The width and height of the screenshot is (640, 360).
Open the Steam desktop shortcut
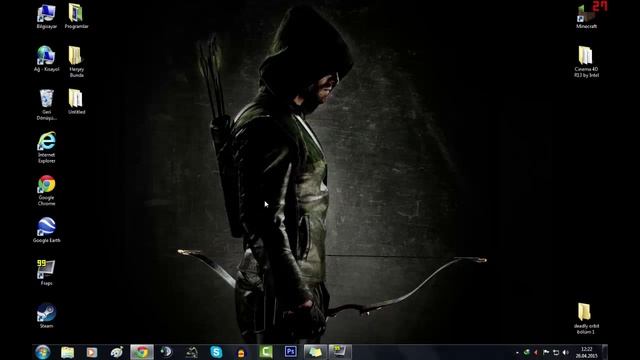coord(47,316)
